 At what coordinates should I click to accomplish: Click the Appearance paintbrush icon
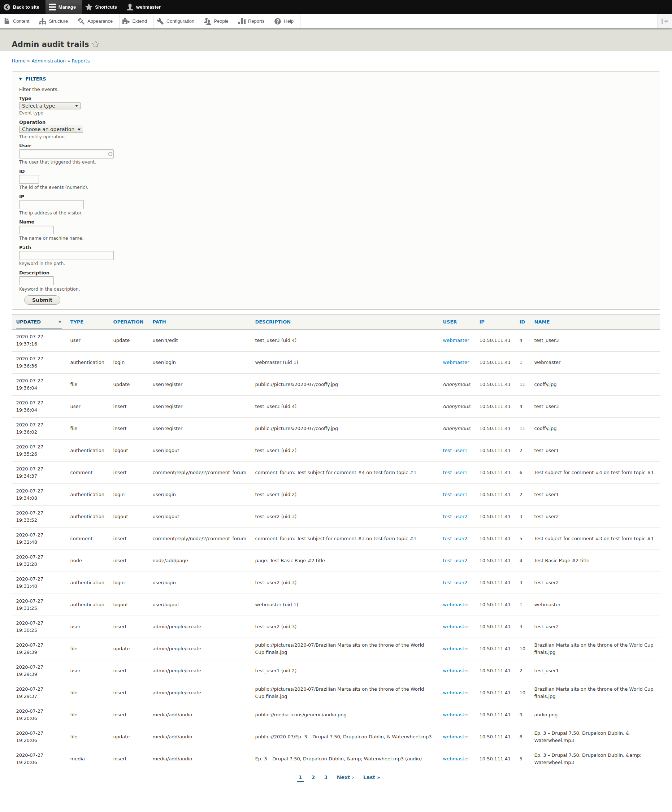[x=81, y=21]
